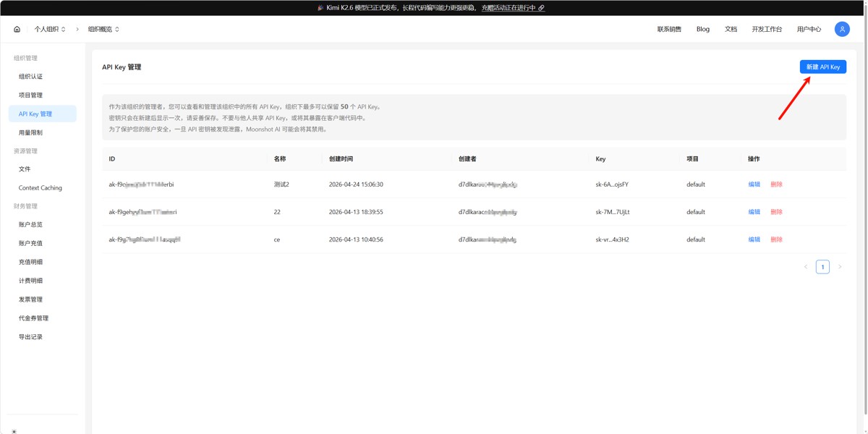This screenshot has width=868, height=434.
Task: Select API Key 管理 in the sidebar
Action: pyautogui.click(x=42, y=114)
